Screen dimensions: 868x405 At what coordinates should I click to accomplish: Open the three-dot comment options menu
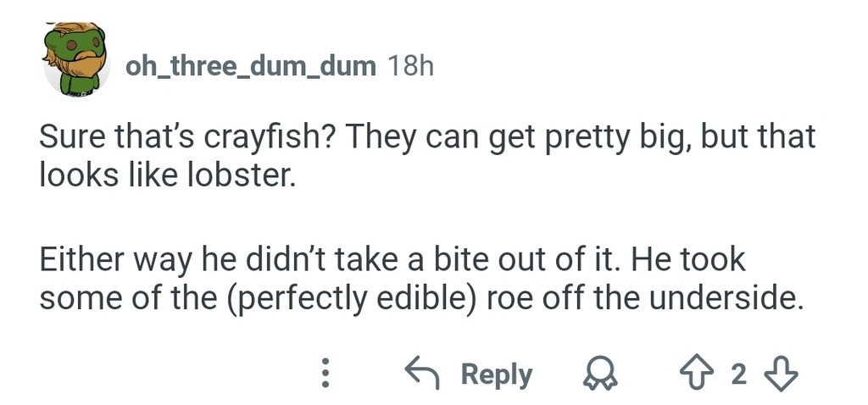click(x=323, y=374)
